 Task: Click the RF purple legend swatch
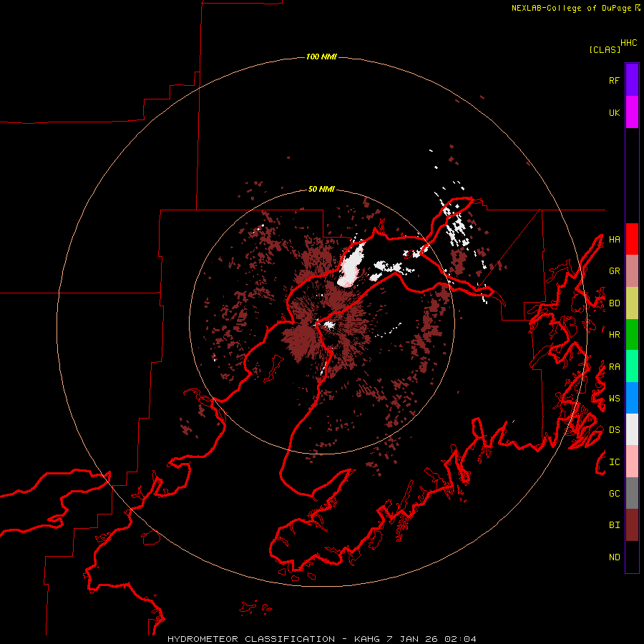(x=632, y=80)
